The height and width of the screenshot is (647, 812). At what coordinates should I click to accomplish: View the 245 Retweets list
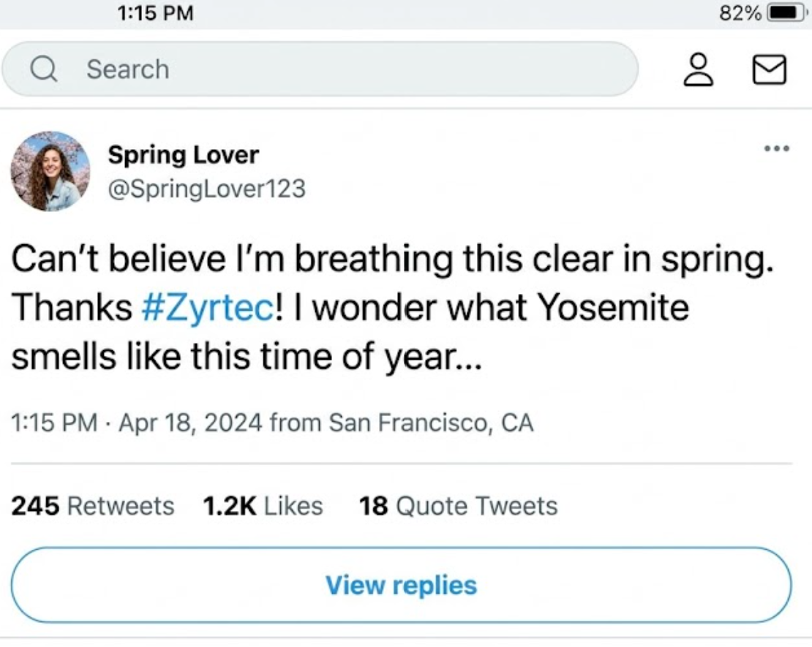(93, 506)
